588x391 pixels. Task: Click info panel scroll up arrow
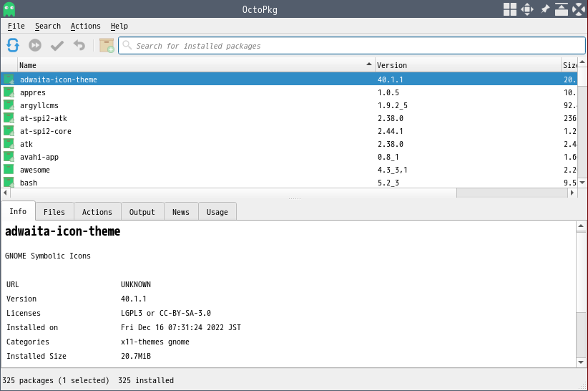tap(581, 226)
